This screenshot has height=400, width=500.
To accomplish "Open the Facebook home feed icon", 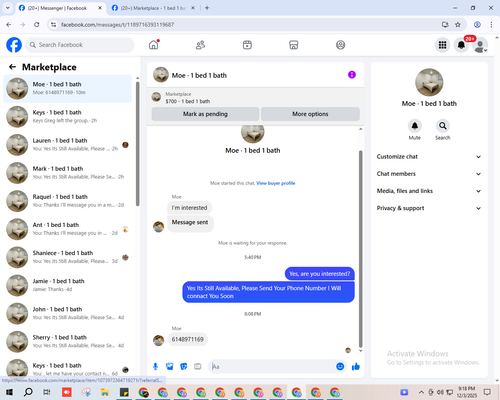I will (154, 45).
